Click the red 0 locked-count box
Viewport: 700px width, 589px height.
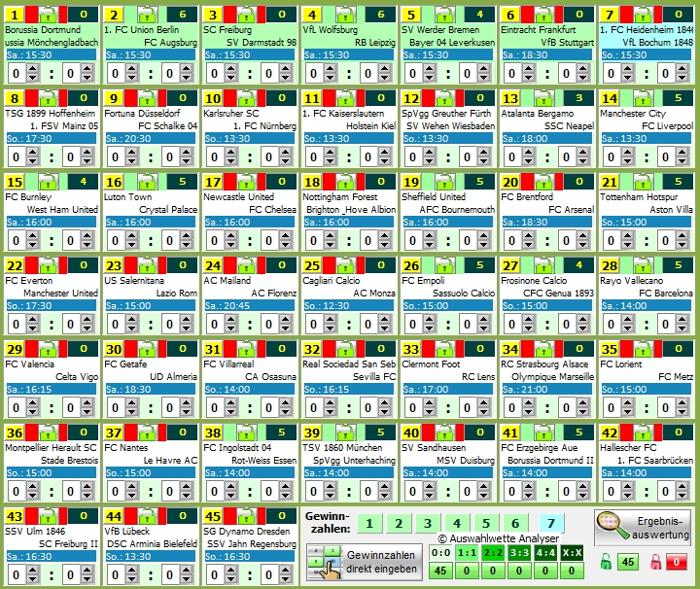677,562
